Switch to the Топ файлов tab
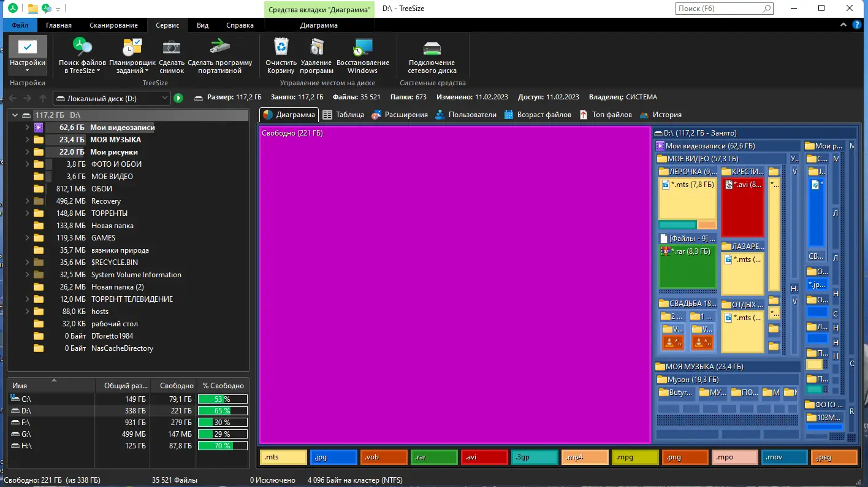Viewport: 868px width, 487px height. pyautogui.click(x=604, y=115)
